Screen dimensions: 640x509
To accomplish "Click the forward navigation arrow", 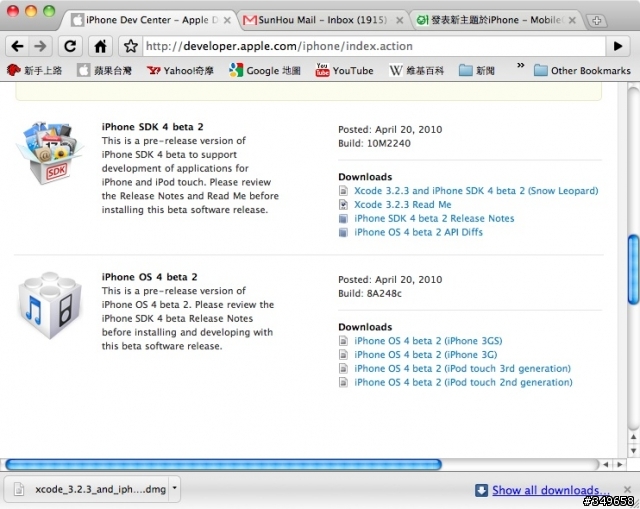I will (40, 46).
